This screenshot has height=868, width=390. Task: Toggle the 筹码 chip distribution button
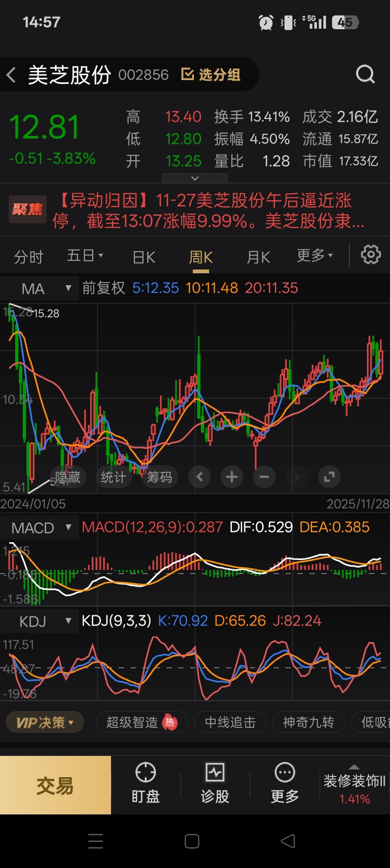(160, 477)
